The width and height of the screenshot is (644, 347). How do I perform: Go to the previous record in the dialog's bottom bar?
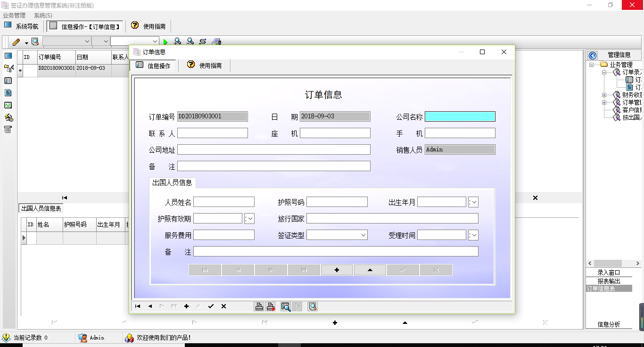[x=150, y=306]
